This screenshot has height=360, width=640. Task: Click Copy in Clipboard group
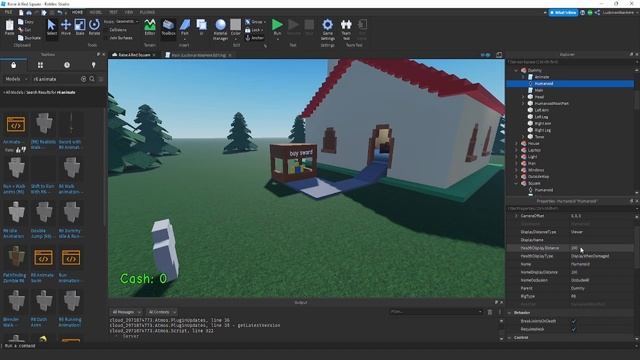26,22
